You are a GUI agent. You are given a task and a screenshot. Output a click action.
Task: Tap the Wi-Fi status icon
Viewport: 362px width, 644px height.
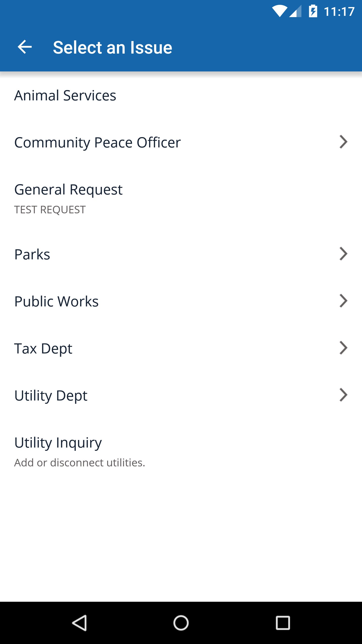coord(280,11)
